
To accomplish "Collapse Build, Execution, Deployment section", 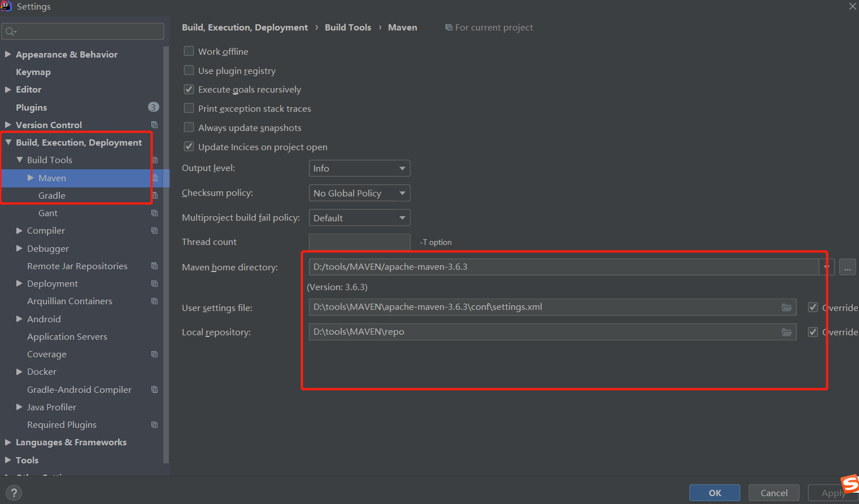I will pyautogui.click(x=8, y=142).
